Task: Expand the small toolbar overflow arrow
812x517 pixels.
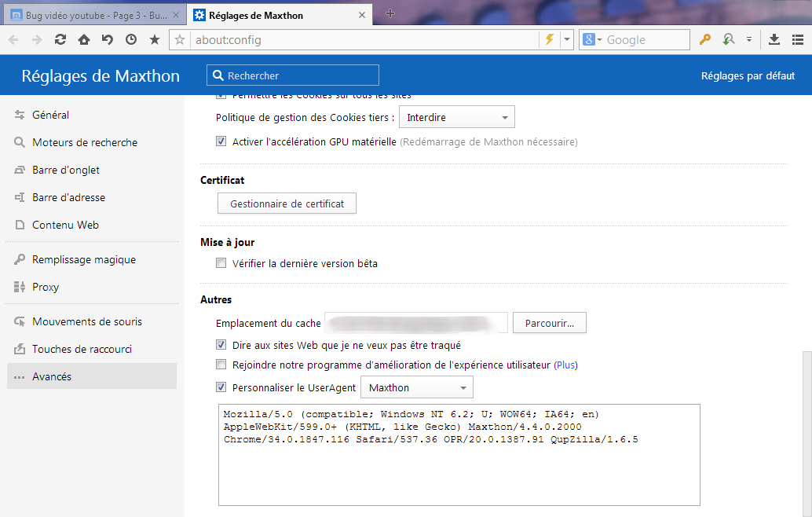Action: tap(749, 39)
